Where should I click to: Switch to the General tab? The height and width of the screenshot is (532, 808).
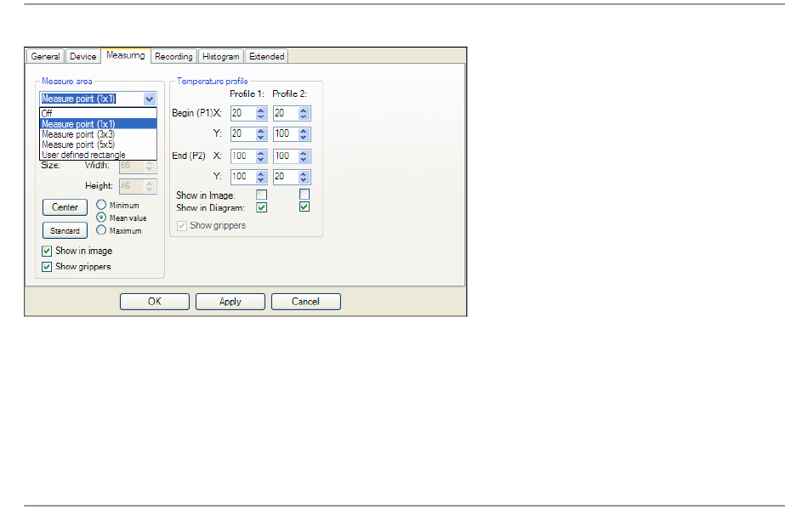coord(45,57)
